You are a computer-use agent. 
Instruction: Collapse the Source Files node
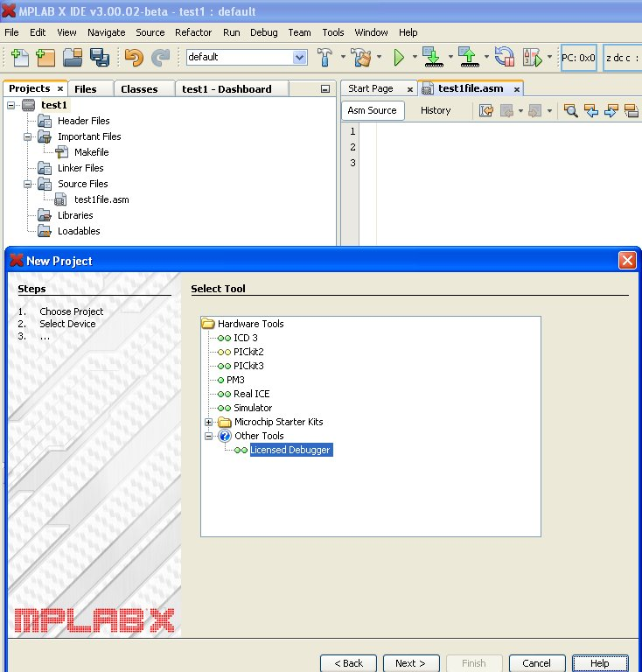click(28, 184)
